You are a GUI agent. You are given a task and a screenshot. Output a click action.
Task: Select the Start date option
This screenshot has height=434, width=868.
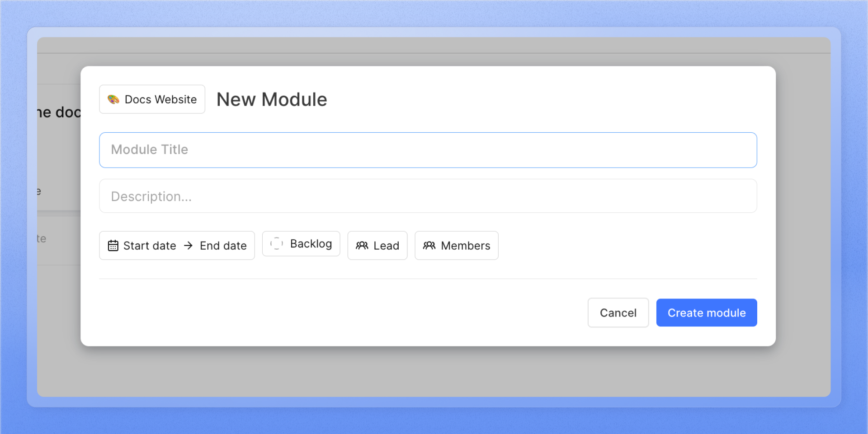point(150,246)
